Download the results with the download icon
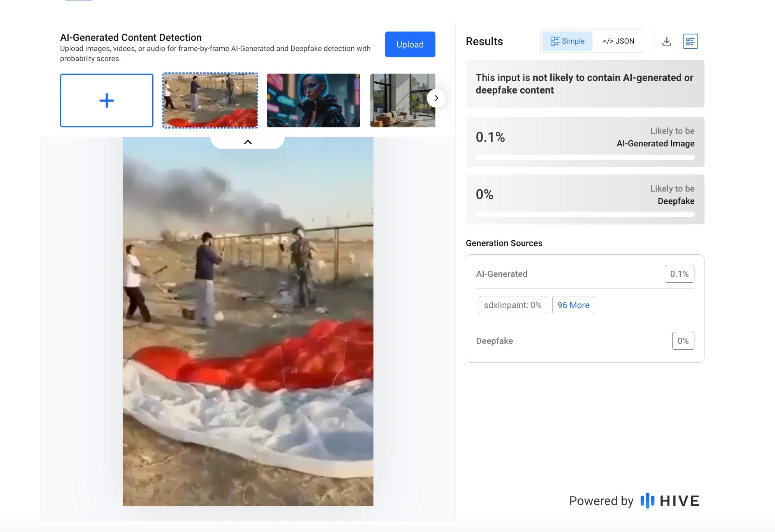 click(666, 41)
